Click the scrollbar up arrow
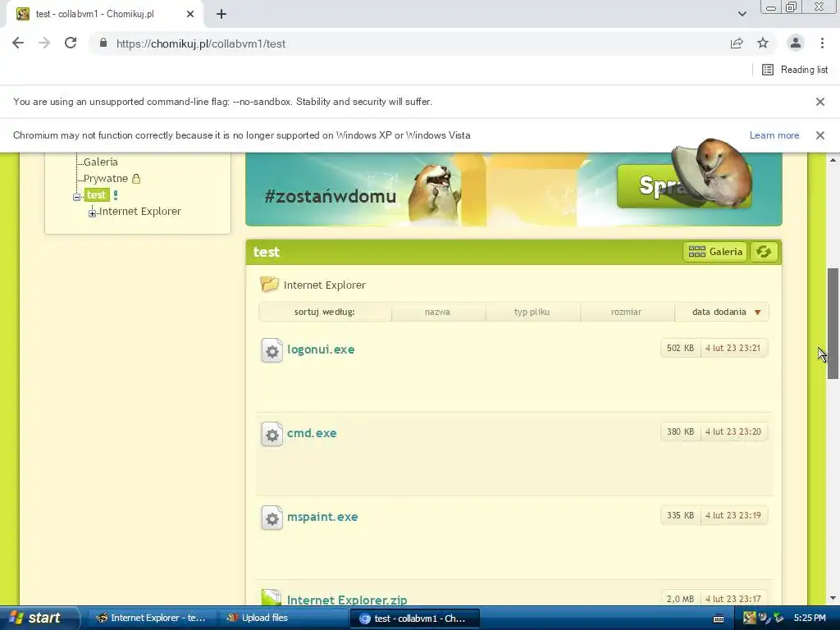Screen dimensions: 840x630 click(x=833, y=160)
